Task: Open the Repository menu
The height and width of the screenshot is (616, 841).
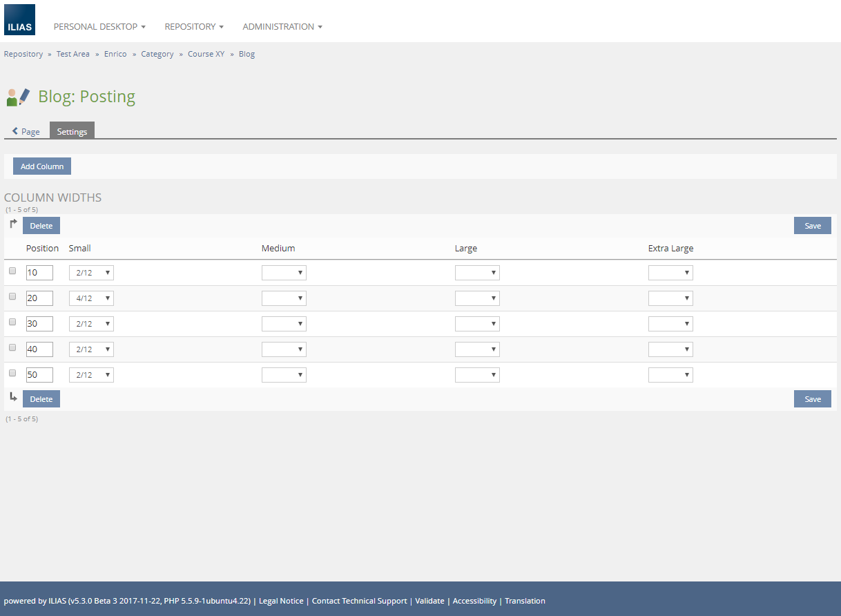Action: [x=194, y=27]
